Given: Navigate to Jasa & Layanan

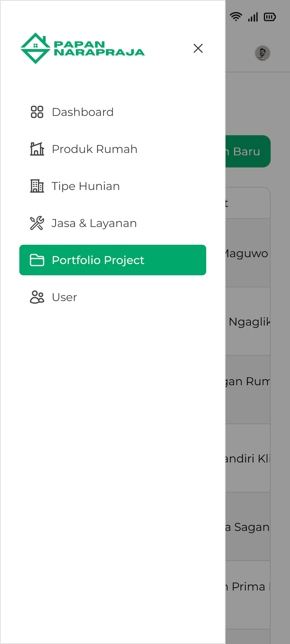Looking at the screenshot, I should click(94, 223).
